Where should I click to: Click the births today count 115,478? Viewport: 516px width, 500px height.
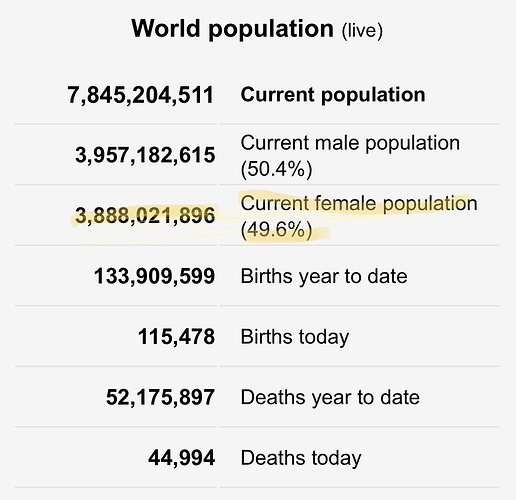tap(176, 337)
